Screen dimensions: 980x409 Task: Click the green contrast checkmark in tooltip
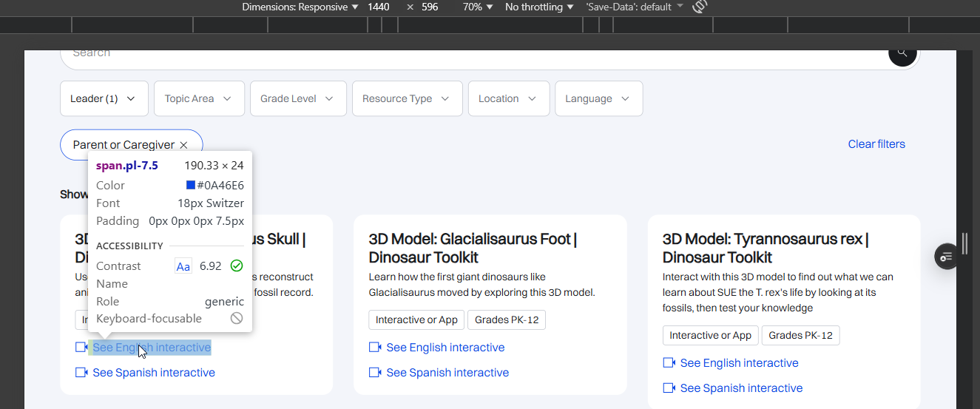pyautogui.click(x=237, y=266)
